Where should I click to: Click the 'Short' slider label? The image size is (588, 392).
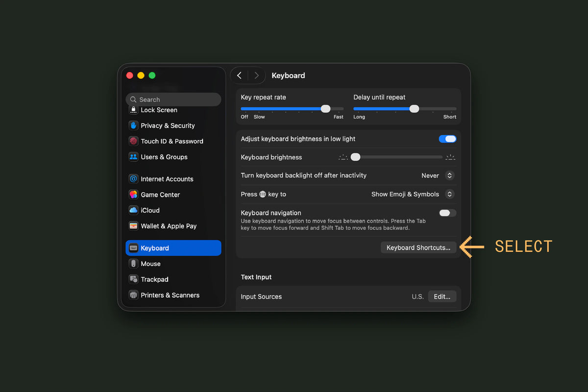click(450, 117)
